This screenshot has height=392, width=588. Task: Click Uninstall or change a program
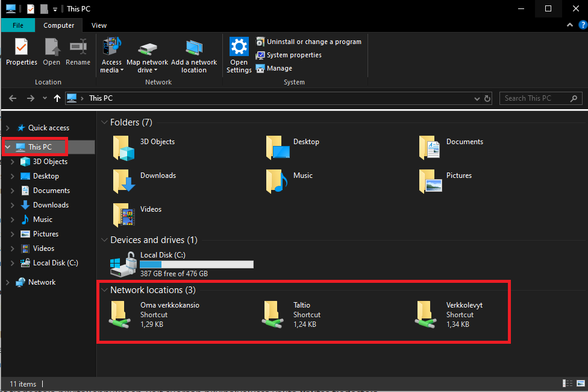coord(313,42)
